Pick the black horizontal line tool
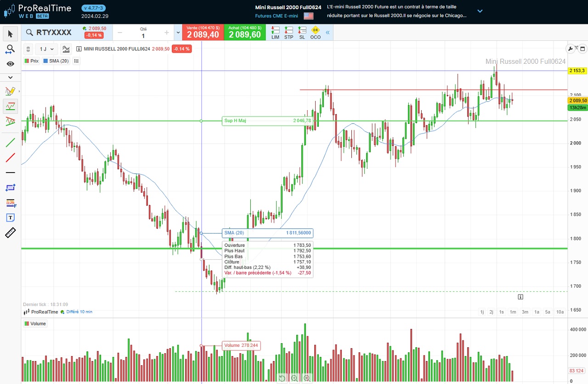This screenshot has height=384, width=588. 10,173
